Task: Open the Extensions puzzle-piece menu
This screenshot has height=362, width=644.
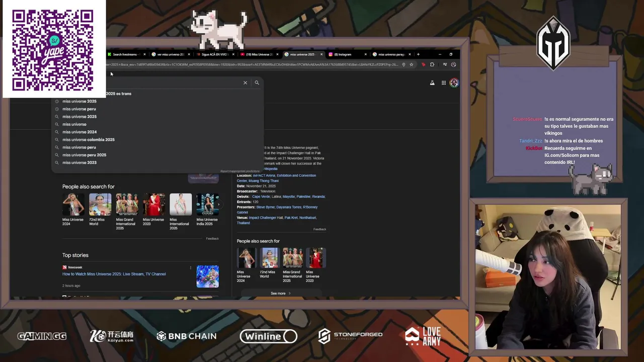Action: pos(432,64)
